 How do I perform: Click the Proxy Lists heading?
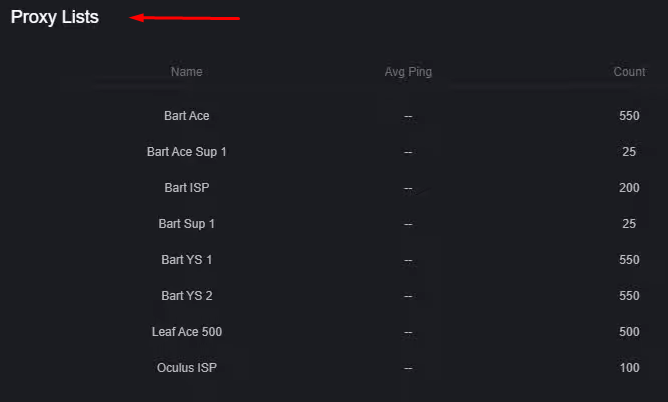[55, 17]
